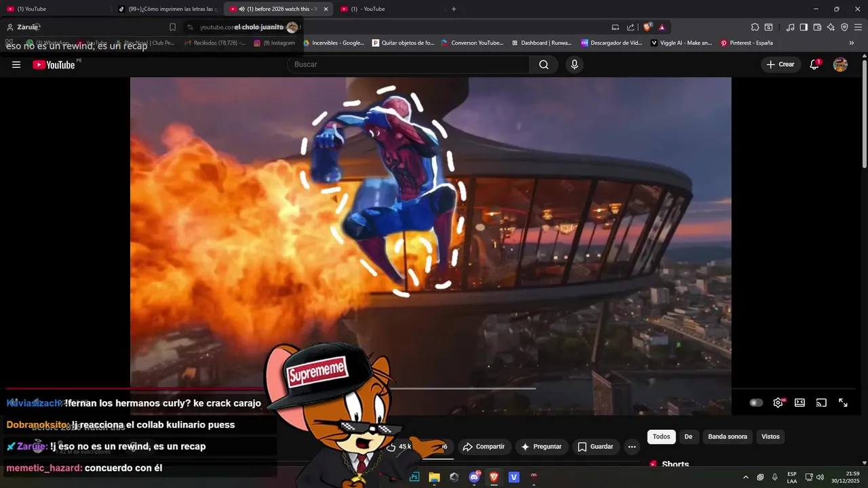Expand bookmarks bar overflow chevron
Viewport: 868px width, 488px height.
tap(852, 43)
